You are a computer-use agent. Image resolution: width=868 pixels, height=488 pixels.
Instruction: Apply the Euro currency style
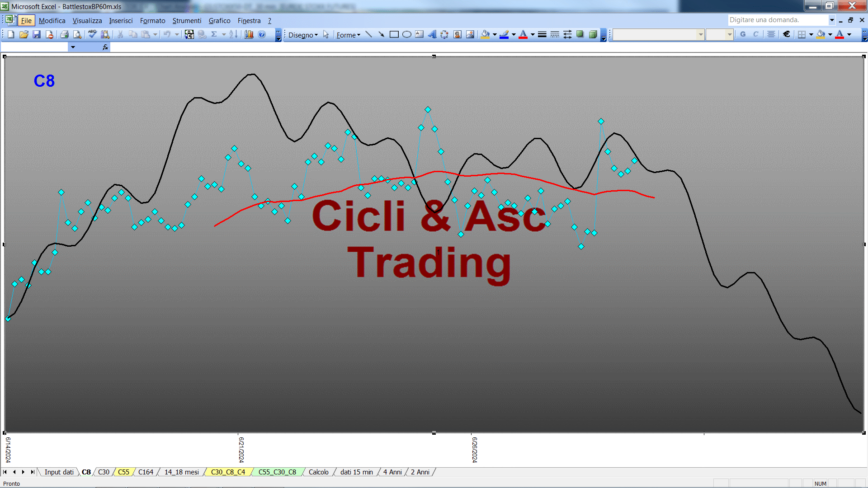coord(787,34)
